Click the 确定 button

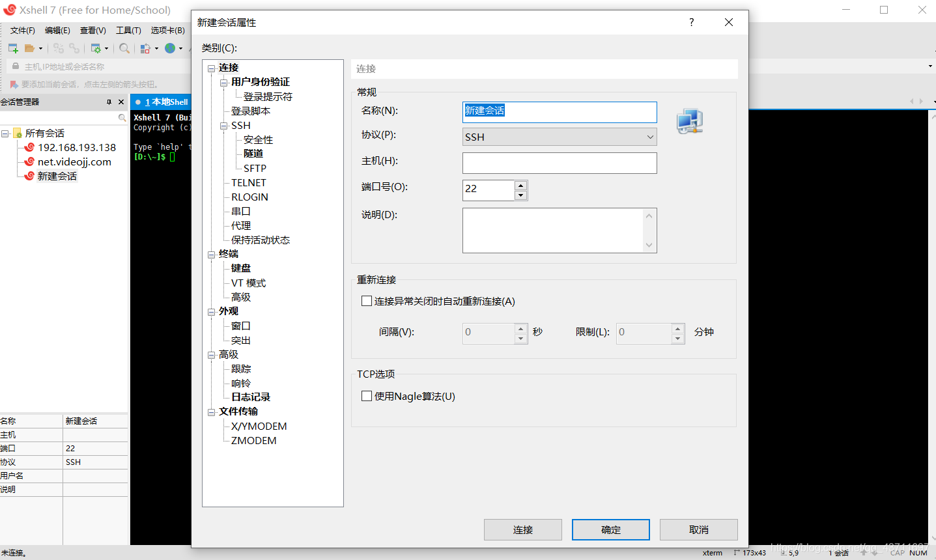pos(611,530)
